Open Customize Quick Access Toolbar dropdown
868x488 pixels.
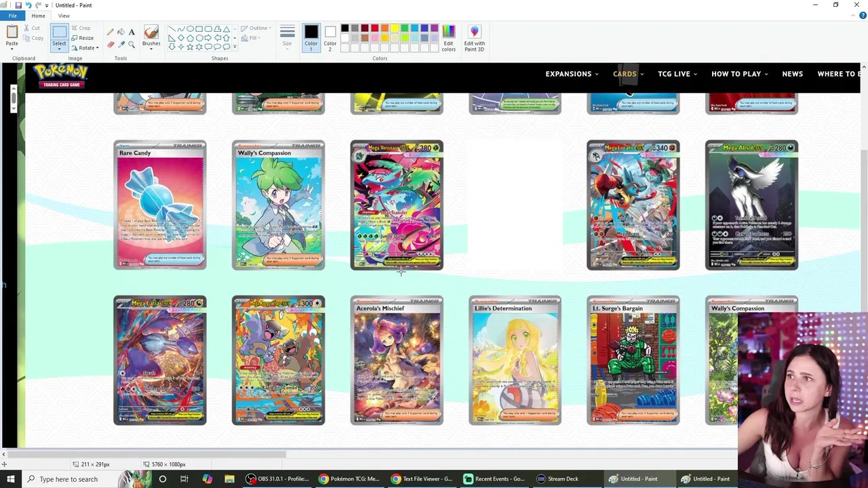point(47,5)
